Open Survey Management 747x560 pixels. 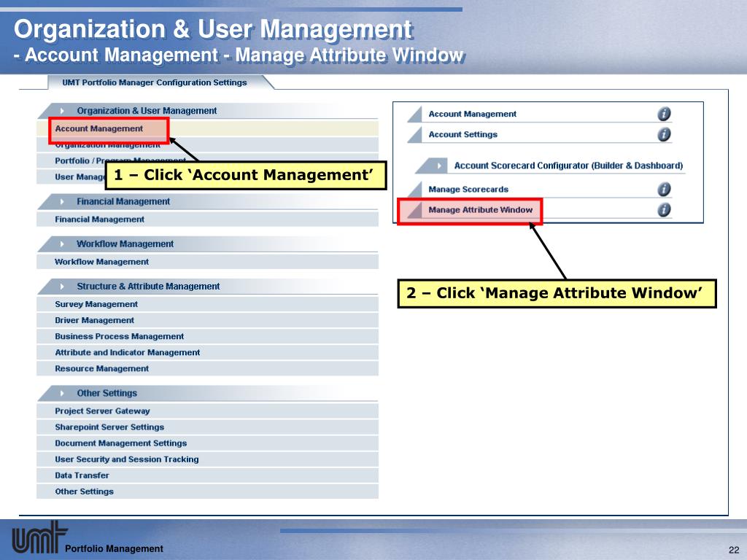[207, 304]
